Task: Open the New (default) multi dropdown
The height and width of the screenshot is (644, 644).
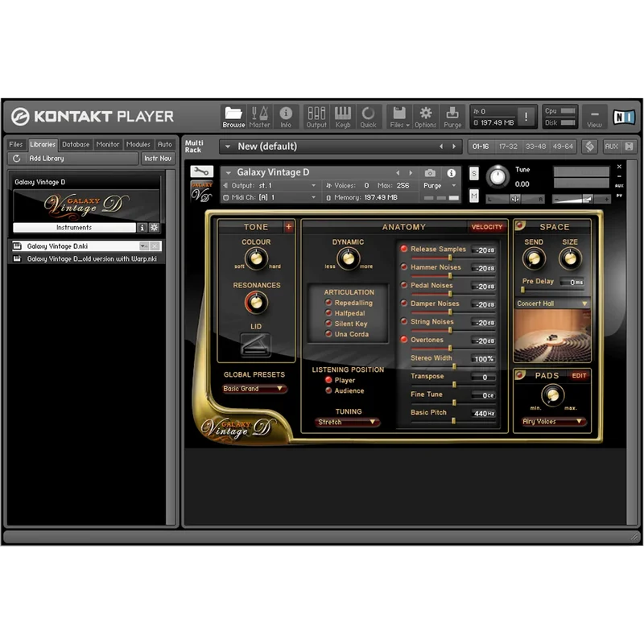Action: coord(341,147)
